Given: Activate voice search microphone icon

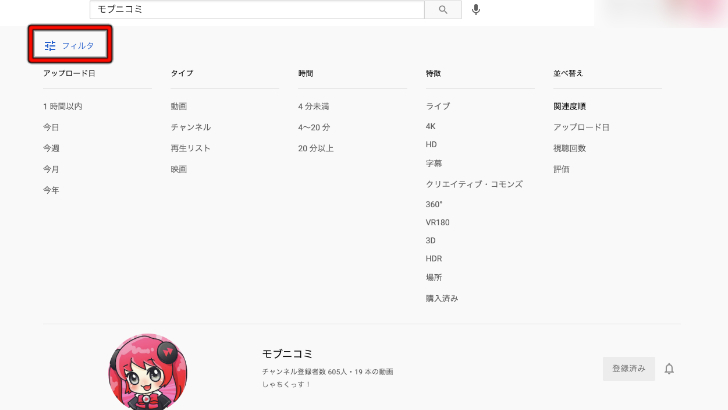Looking at the screenshot, I should point(476,9).
